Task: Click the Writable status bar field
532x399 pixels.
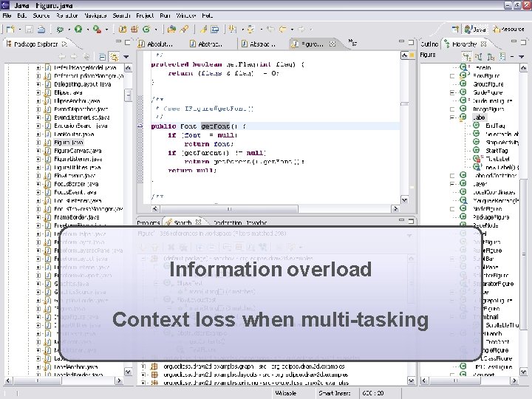Action: point(285,393)
